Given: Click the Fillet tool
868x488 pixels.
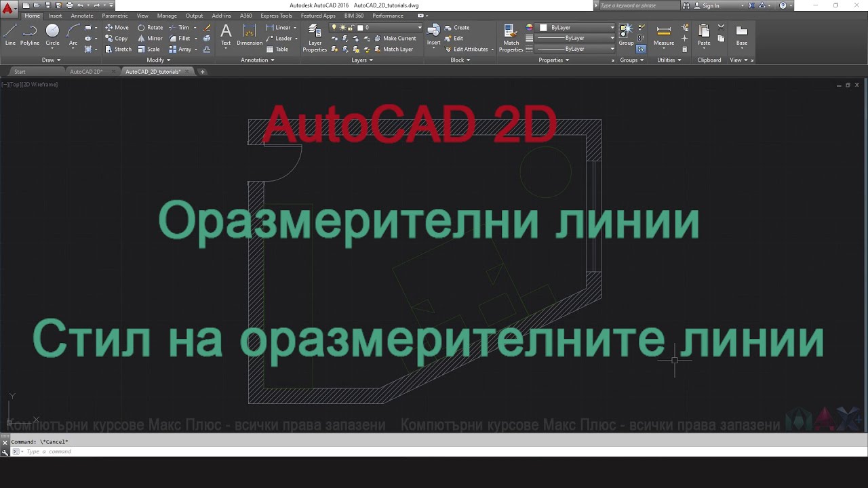Looking at the screenshot, I should 180,39.
